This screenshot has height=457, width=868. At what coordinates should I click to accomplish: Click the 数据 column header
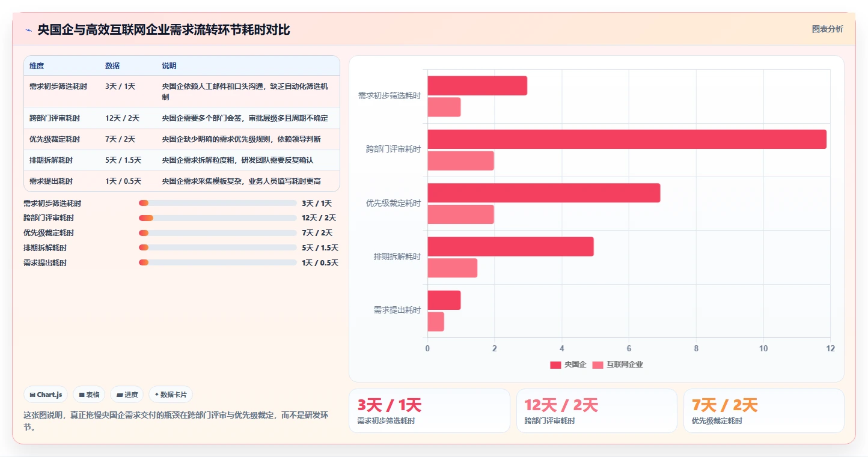[x=112, y=66]
